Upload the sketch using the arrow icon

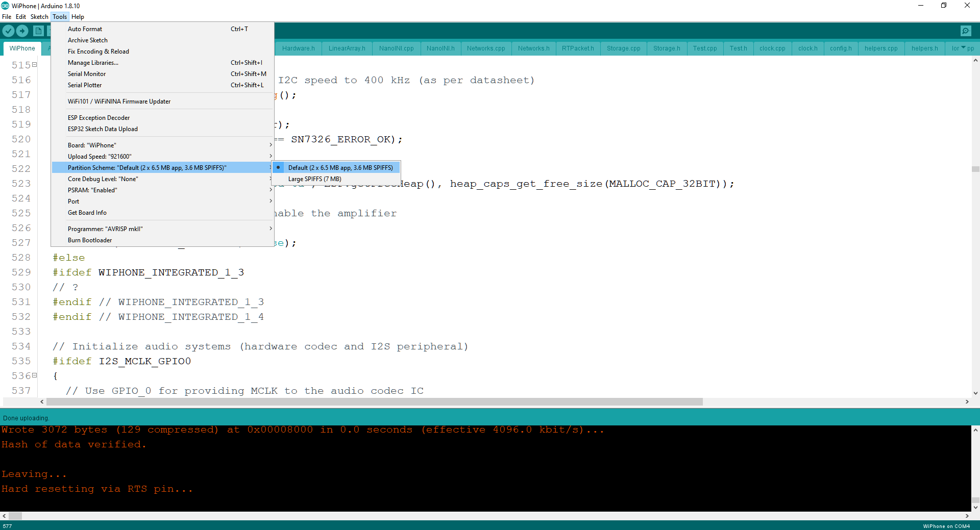(22, 31)
